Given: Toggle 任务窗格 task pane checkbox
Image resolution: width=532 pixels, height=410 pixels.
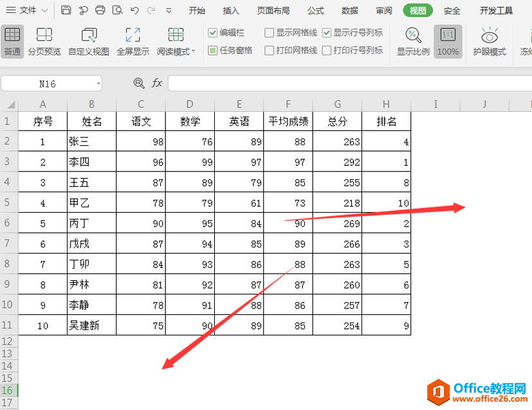Looking at the screenshot, I should click(213, 51).
